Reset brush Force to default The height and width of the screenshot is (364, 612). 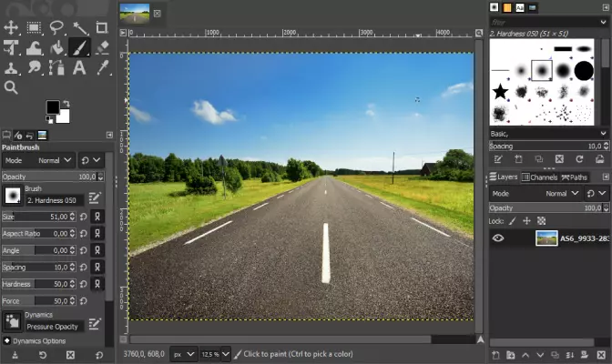click(83, 301)
